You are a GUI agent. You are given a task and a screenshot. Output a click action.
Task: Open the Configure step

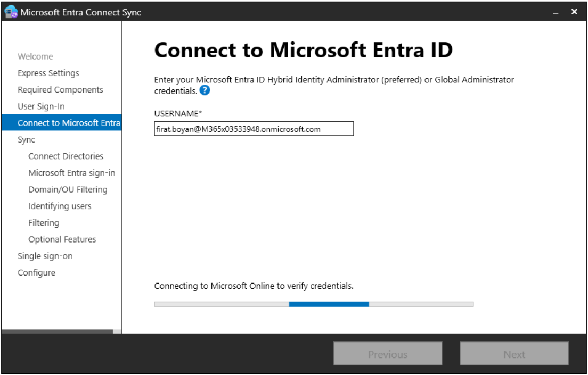36,273
